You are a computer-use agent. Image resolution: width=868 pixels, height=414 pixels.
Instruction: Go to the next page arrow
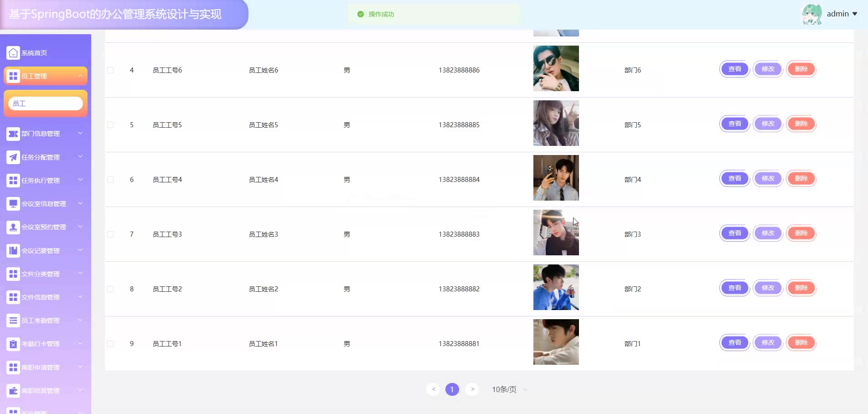point(472,389)
